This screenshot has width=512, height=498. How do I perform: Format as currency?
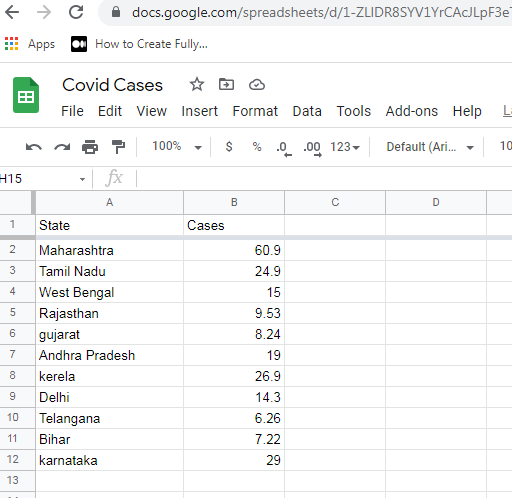[229, 147]
